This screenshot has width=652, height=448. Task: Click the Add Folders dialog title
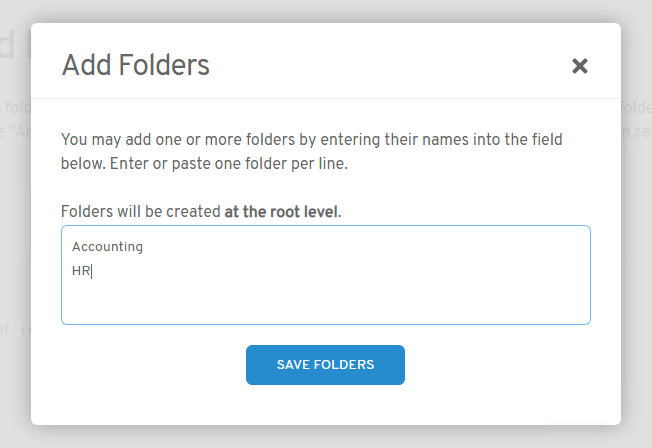tap(135, 66)
